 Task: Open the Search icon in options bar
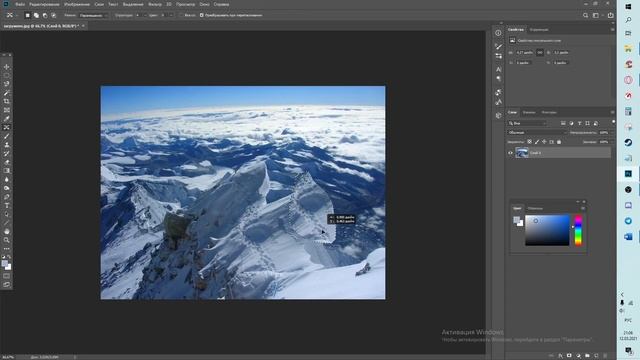586,16
